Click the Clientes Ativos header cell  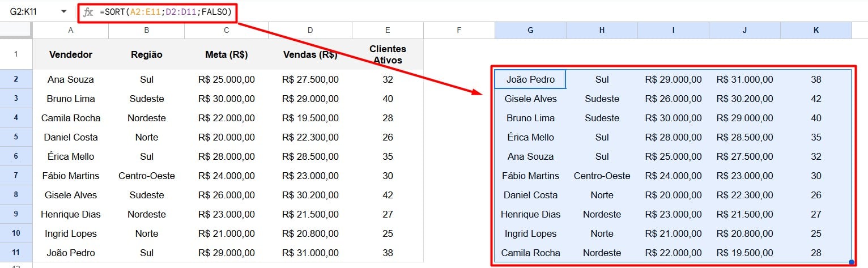388,54
